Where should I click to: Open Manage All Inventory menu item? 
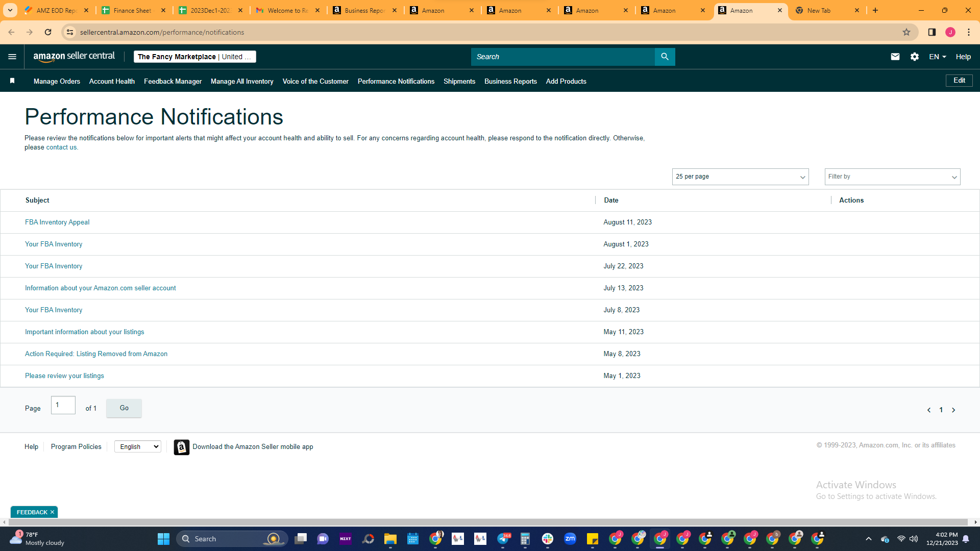(x=242, y=81)
